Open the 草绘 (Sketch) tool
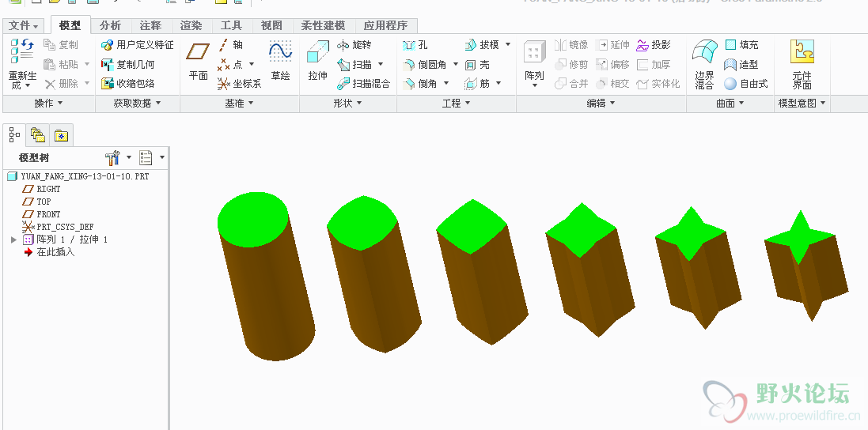Screen dimensions: 868x430 click(x=281, y=60)
